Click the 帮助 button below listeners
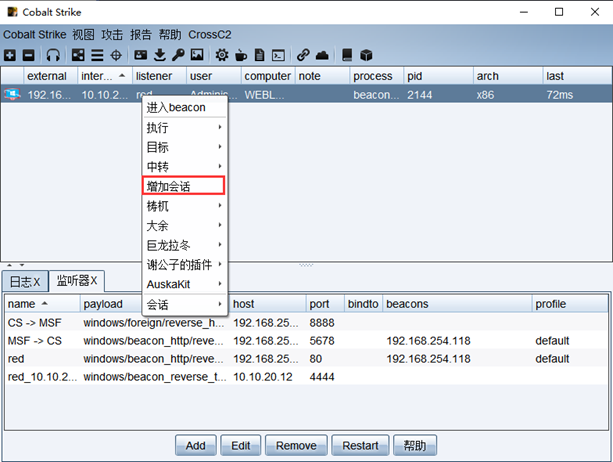Viewport: 613px width, 462px height. pyautogui.click(x=415, y=446)
